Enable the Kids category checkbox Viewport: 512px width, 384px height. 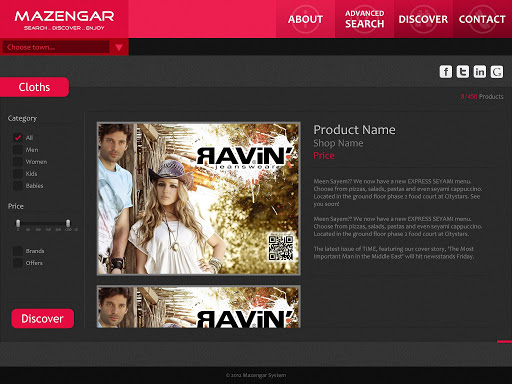coord(18,174)
